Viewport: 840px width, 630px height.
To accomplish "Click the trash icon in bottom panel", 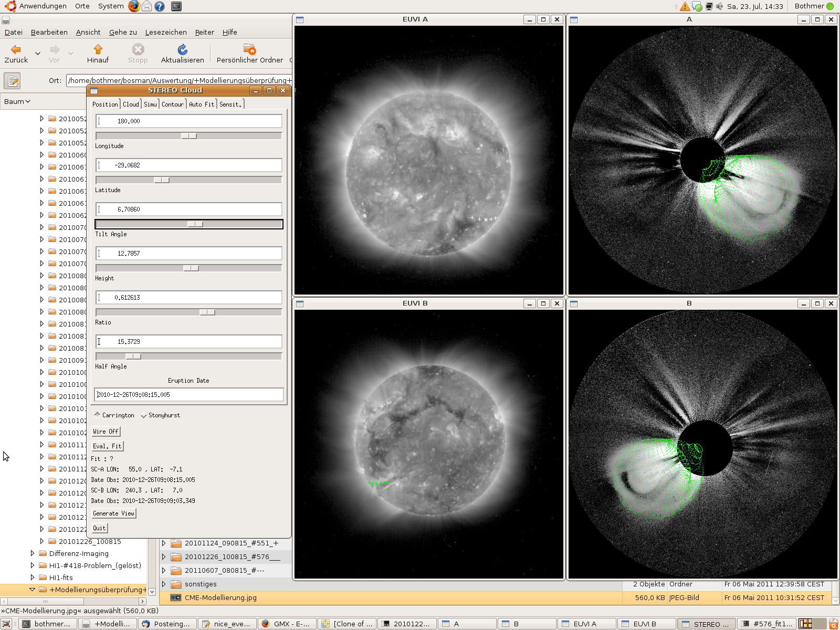I will [833, 624].
